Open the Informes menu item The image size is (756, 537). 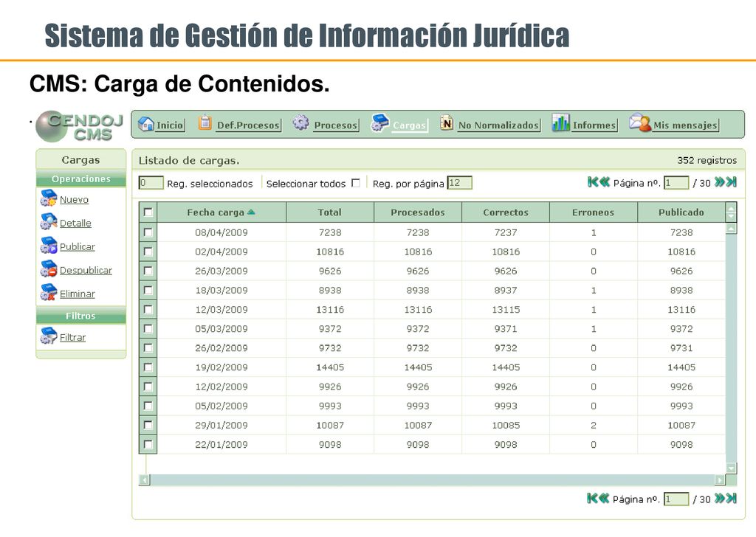click(x=594, y=125)
